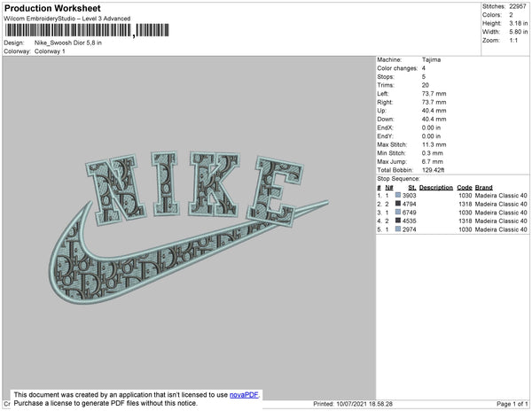Click the max jump value '6.7 mm'

click(433, 161)
